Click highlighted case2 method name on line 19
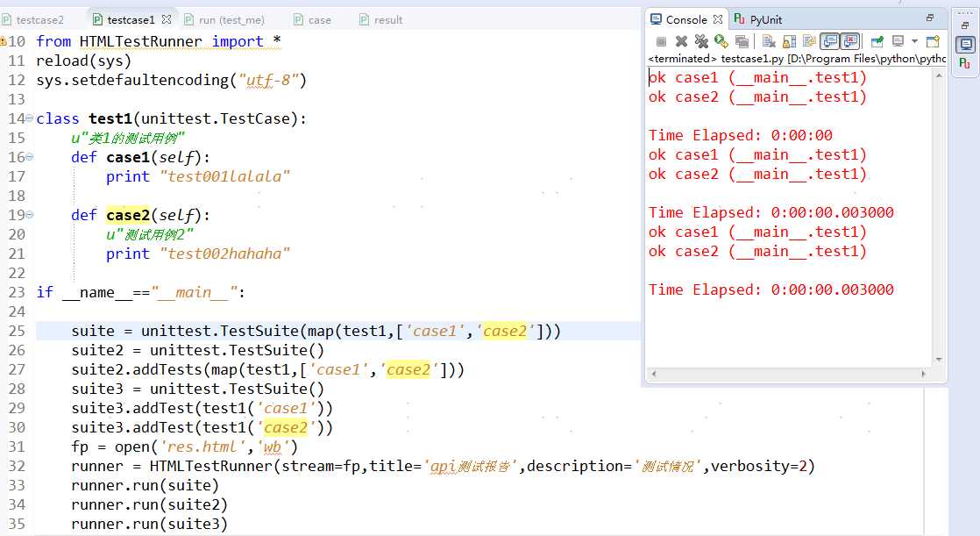The image size is (980, 536). 127,215
